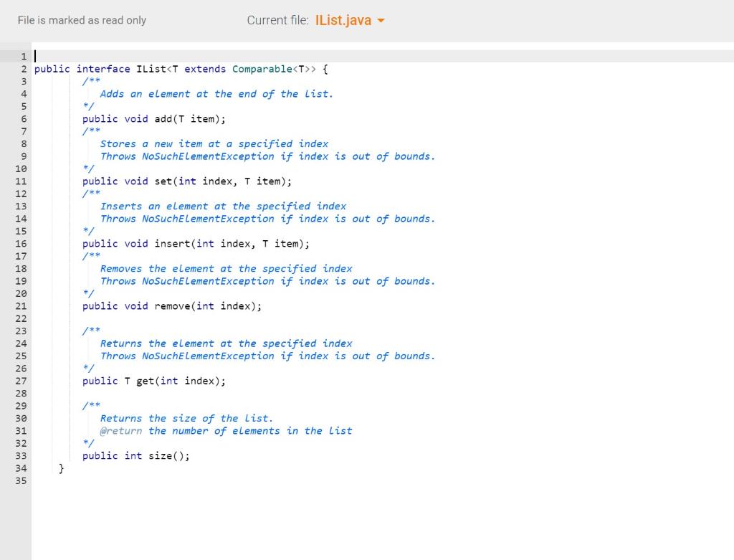The height and width of the screenshot is (560, 734).
Task: Click the orange dropdown arrow beside IList.java
Action: (382, 20)
